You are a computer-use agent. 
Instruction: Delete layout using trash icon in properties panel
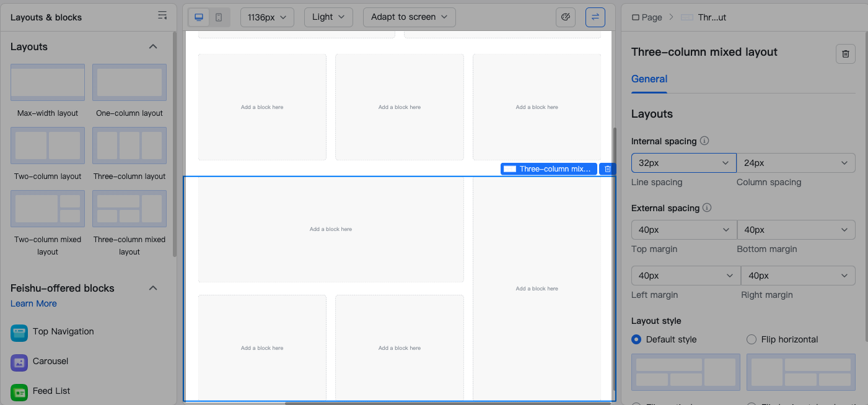click(x=845, y=54)
